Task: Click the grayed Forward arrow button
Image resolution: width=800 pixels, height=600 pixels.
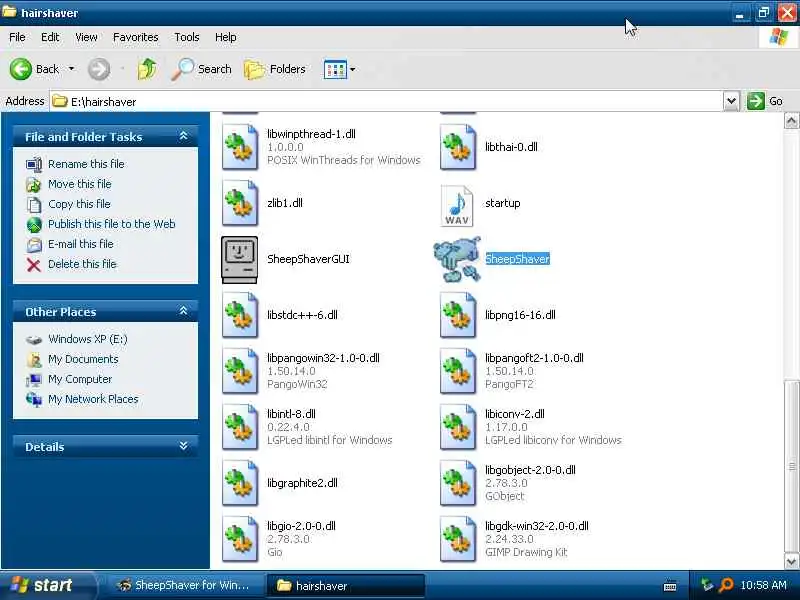Action: [99, 69]
